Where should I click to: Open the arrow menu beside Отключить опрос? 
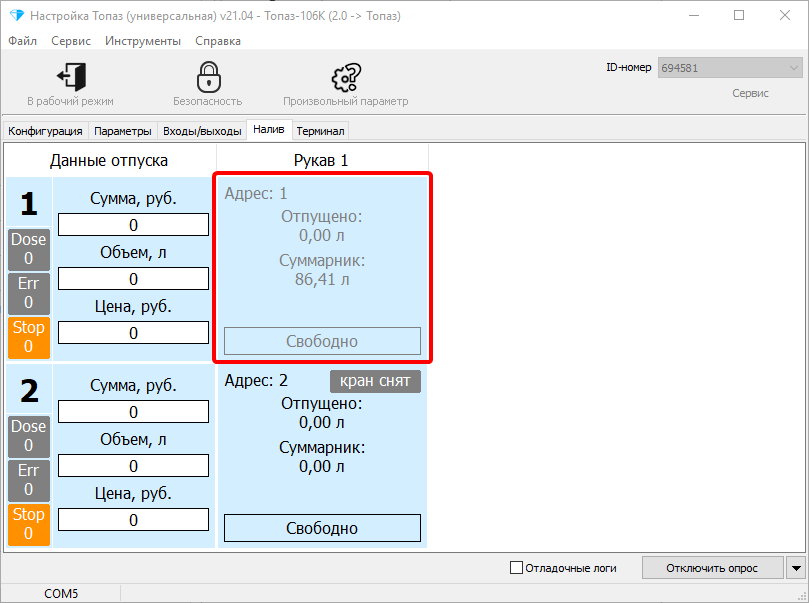coord(796,568)
